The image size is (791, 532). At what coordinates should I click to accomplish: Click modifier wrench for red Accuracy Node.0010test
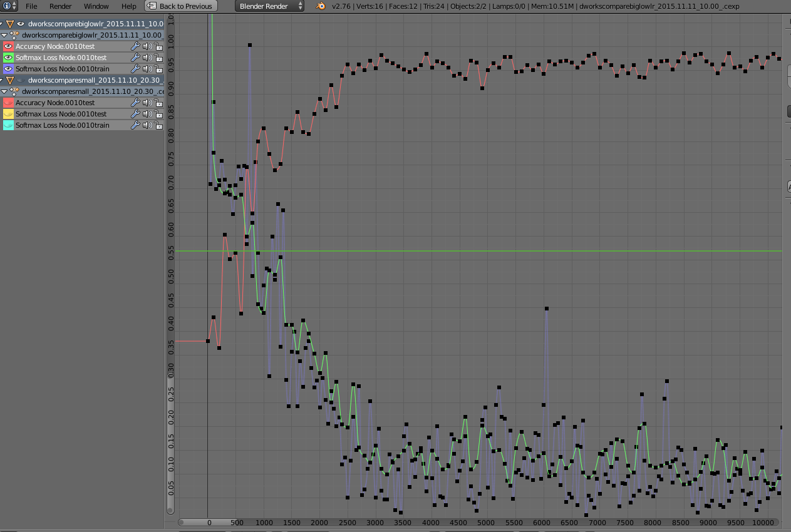coord(135,46)
